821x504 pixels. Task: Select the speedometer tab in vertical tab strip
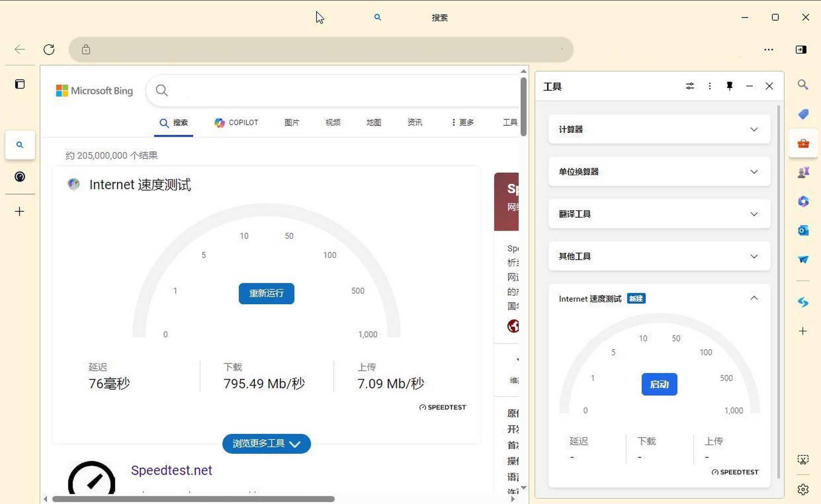point(20,177)
